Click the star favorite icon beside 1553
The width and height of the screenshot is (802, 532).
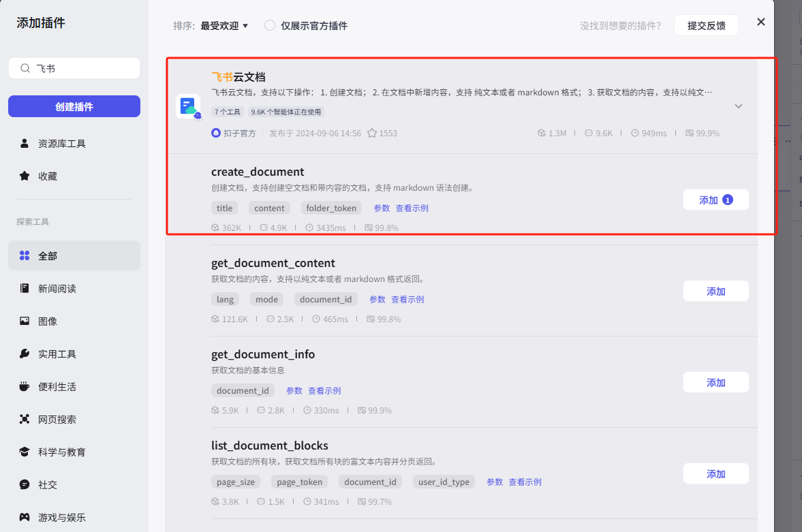(372, 133)
